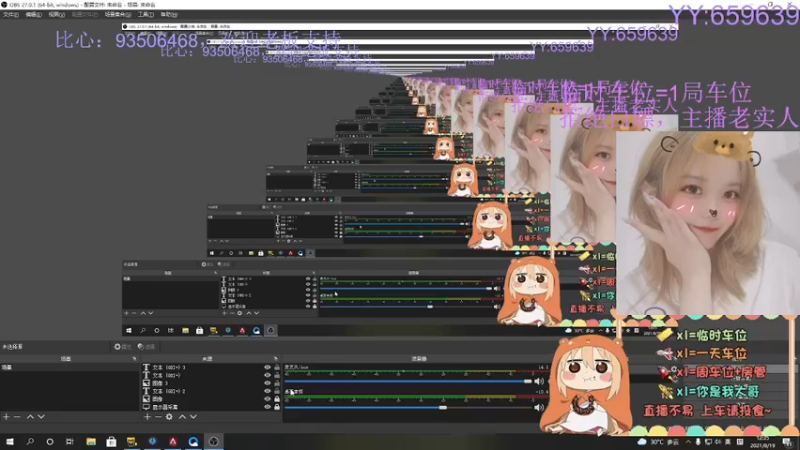Open Cortana circle on the taskbar

[50, 441]
